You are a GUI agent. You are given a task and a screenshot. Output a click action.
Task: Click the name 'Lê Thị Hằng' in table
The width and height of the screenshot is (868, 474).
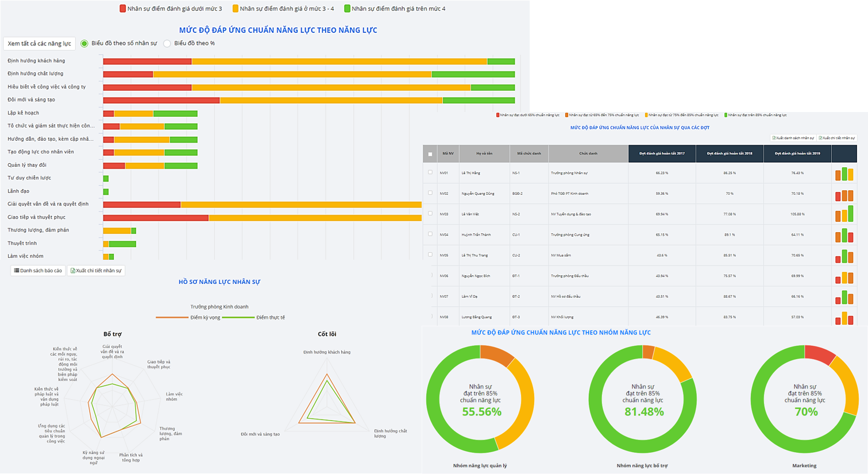point(470,173)
